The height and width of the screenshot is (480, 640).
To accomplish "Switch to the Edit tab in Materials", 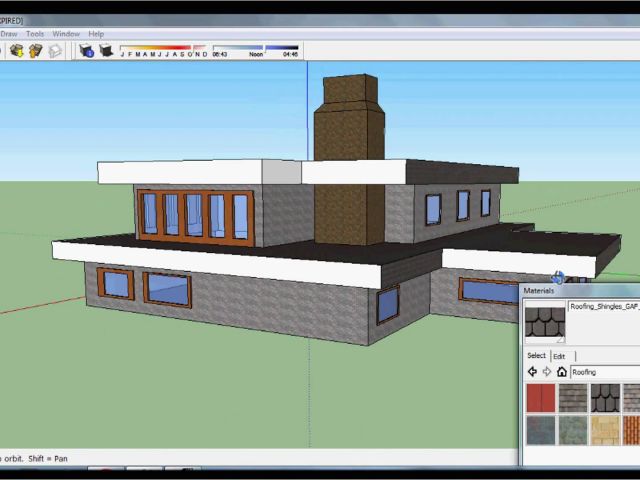I will [x=559, y=356].
